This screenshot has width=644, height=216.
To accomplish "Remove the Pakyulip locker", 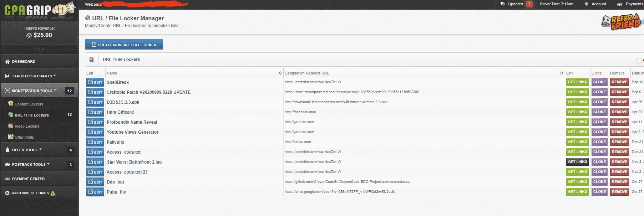I will click(619, 142).
